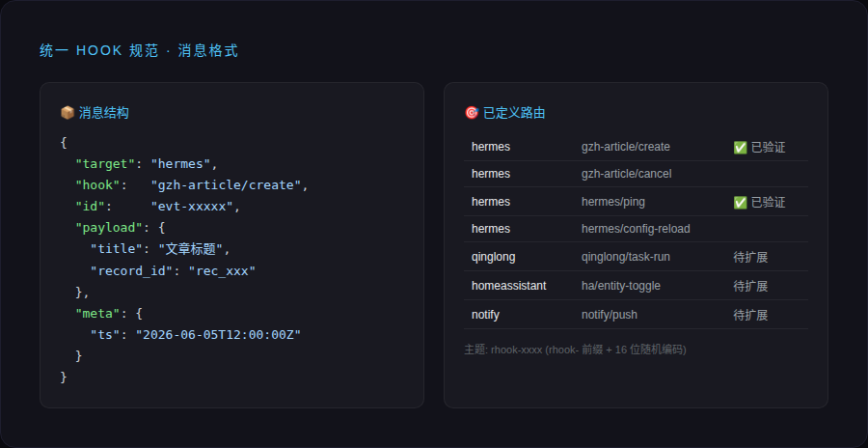The width and height of the screenshot is (868, 448).
Task: Click the notify target cell
Action: (x=485, y=315)
